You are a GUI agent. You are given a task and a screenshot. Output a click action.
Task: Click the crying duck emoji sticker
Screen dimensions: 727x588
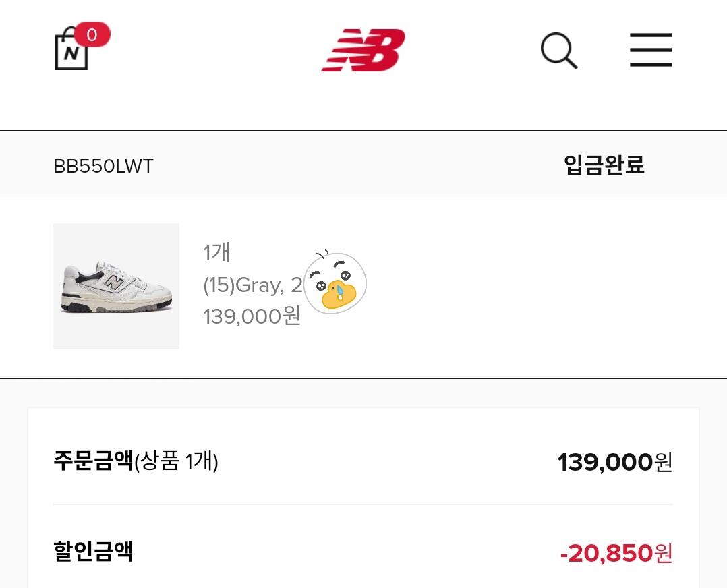pyautogui.click(x=335, y=283)
